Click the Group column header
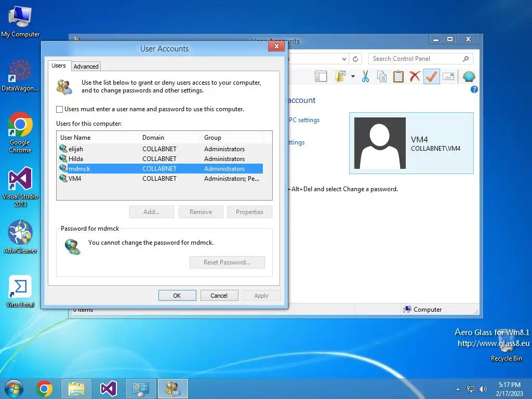The width and height of the screenshot is (532, 399). [232, 137]
